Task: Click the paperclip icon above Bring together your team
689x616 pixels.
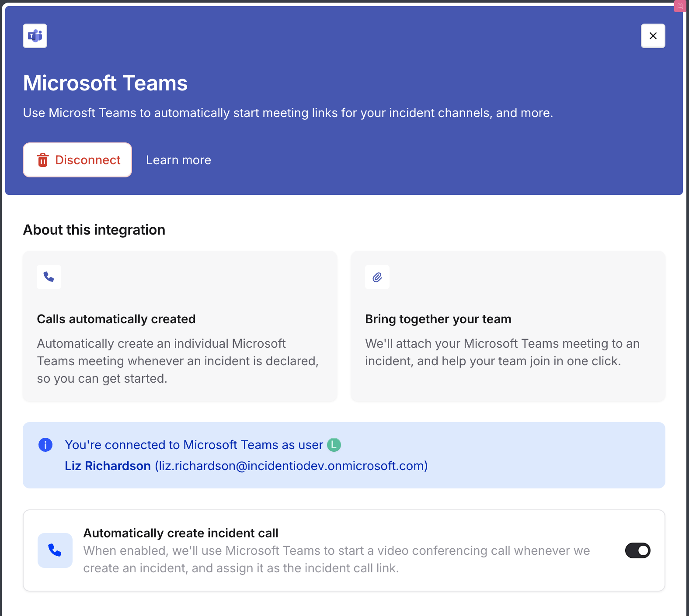Action: coord(377,277)
